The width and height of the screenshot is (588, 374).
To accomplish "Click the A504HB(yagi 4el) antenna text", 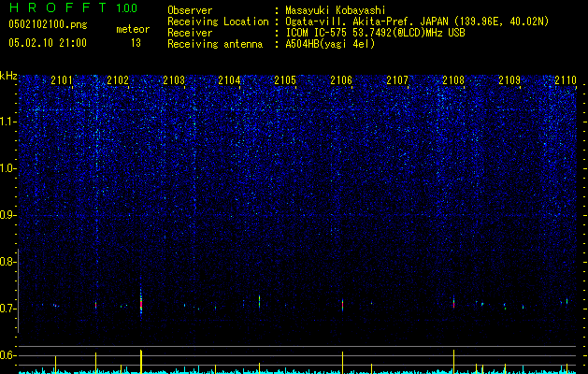I will 330,44.
